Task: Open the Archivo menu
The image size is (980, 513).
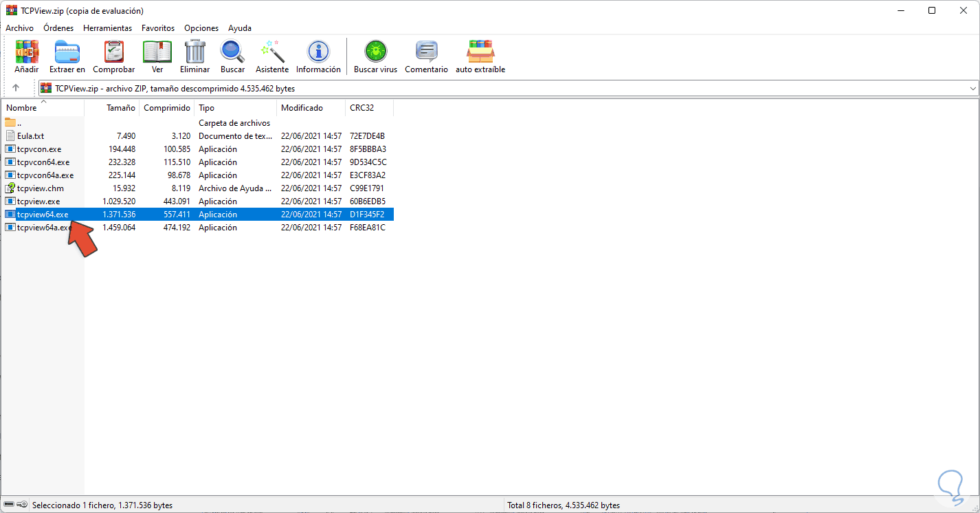Action: [19, 28]
